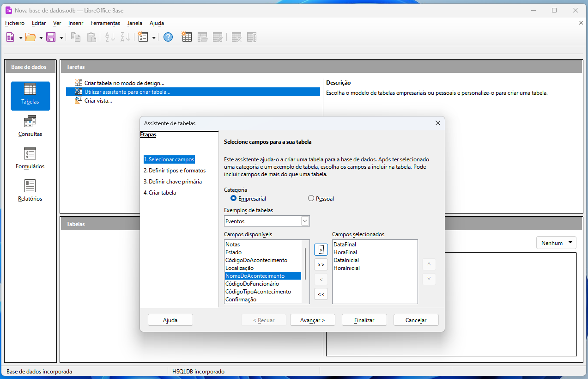Open the Ferramentas menu
The height and width of the screenshot is (379, 588).
pyautogui.click(x=105, y=23)
